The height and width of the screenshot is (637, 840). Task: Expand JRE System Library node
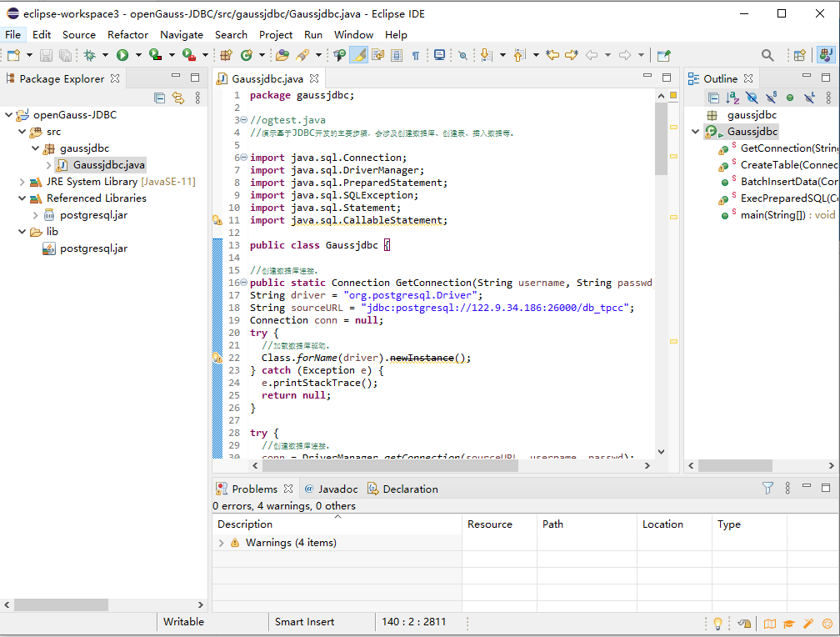[x=22, y=182]
